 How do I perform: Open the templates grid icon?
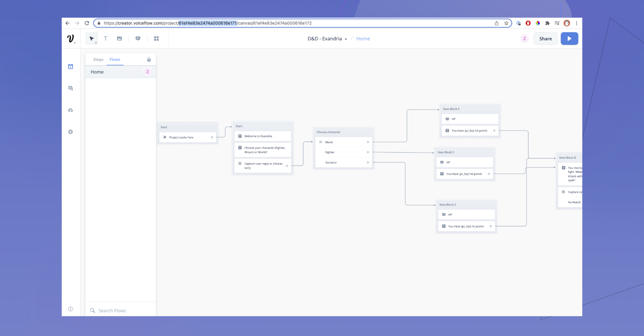[156, 39]
